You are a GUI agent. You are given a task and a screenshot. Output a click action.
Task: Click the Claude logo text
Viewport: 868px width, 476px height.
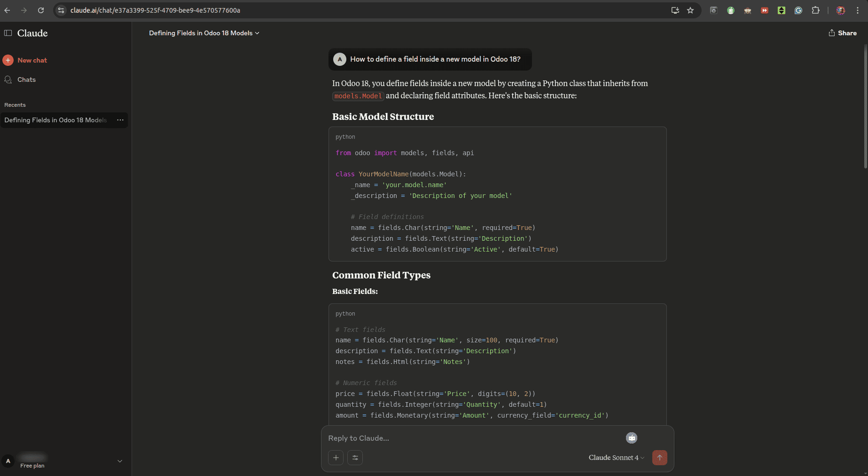click(32, 33)
